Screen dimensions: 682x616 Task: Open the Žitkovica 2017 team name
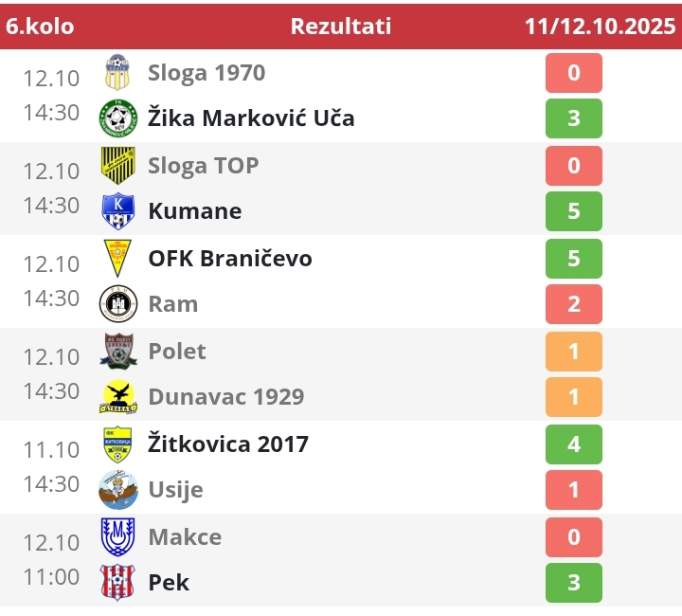pyautogui.click(x=228, y=444)
